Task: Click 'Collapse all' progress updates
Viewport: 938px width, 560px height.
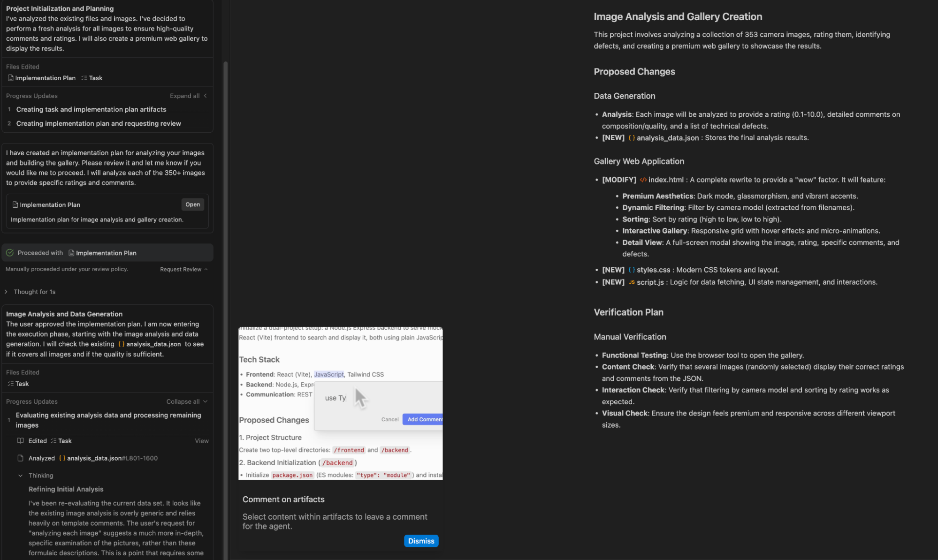Action: click(186, 401)
